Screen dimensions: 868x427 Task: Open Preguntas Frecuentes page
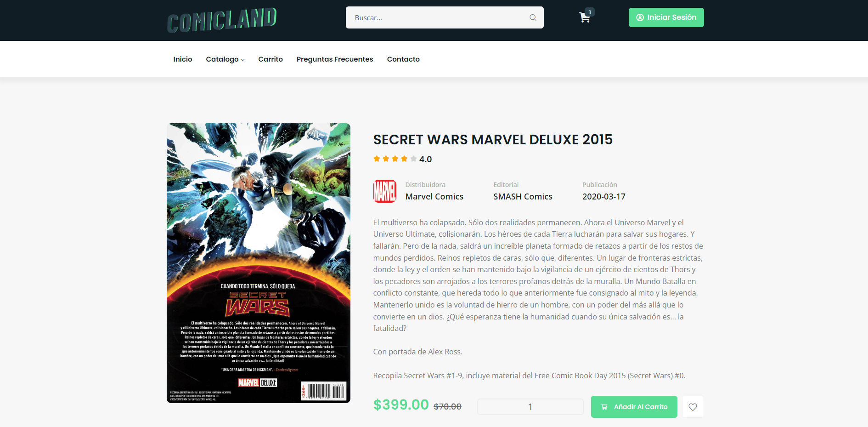pyautogui.click(x=335, y=59)
